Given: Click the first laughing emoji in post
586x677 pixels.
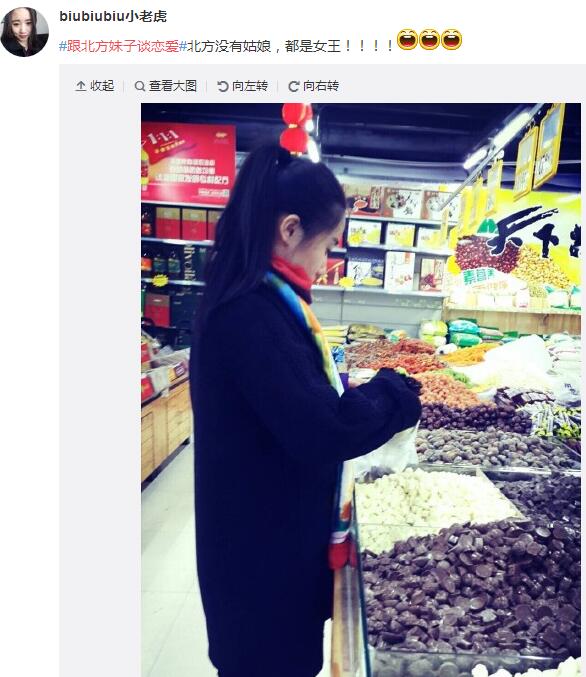Looking at the screenshot, I should point(407,40).
